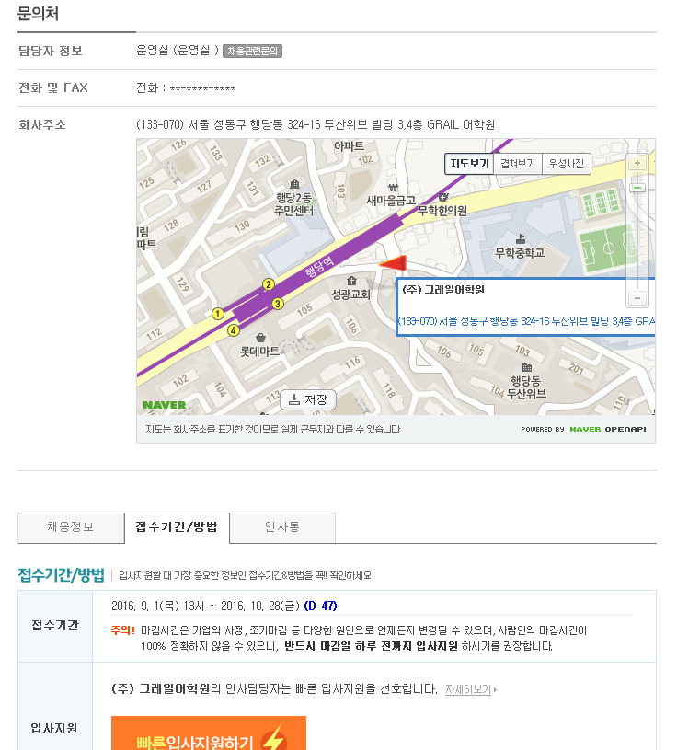
Task: Click subway exit 3 marker on map
Action: pyautogui.click(x=277, y=304)
